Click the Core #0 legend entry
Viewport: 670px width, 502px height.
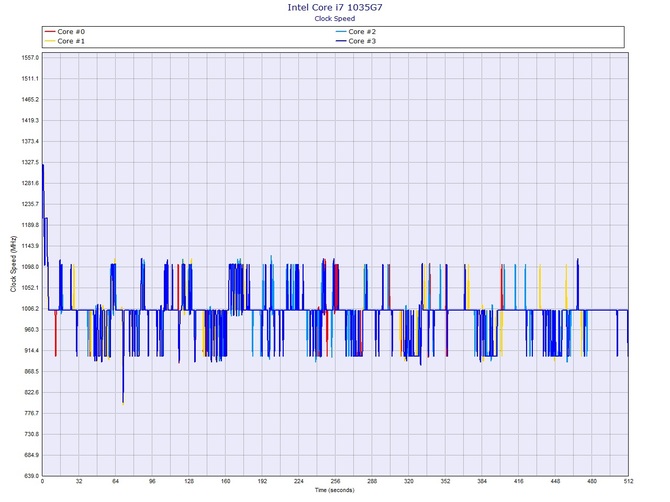(65, 32)
